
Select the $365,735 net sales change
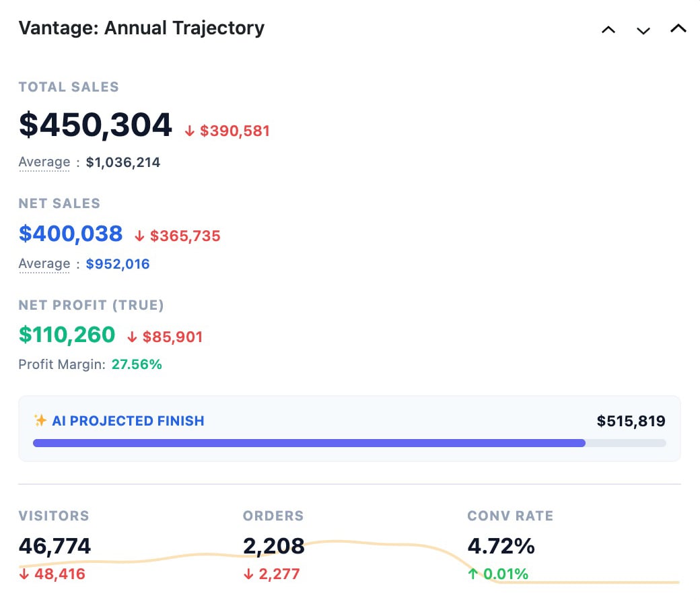click(x=185, y=236)
